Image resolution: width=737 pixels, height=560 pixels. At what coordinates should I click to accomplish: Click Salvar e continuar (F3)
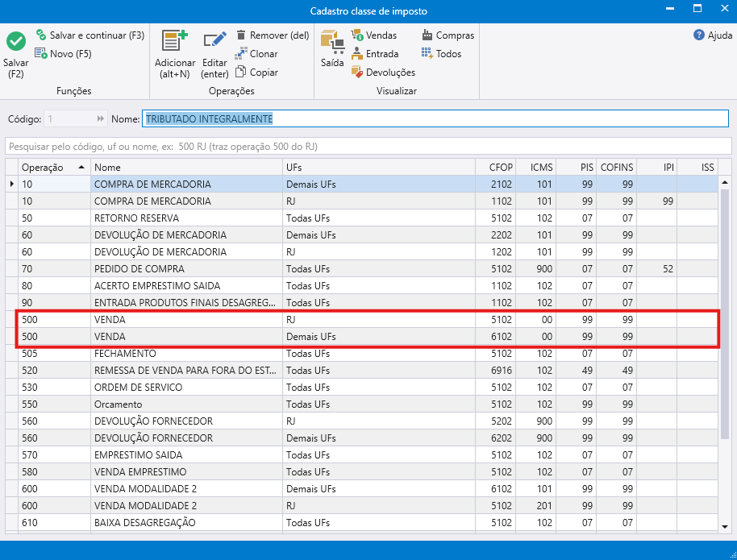click(90, 35)
